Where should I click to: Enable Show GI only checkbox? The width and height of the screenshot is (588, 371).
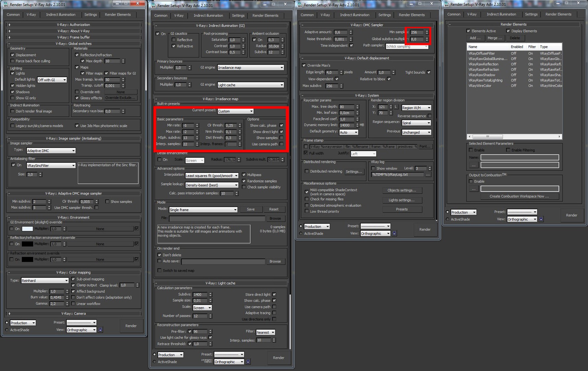12,98
